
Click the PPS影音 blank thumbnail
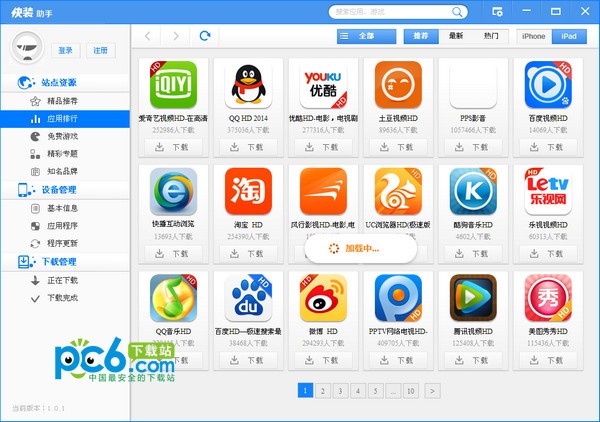473,85
